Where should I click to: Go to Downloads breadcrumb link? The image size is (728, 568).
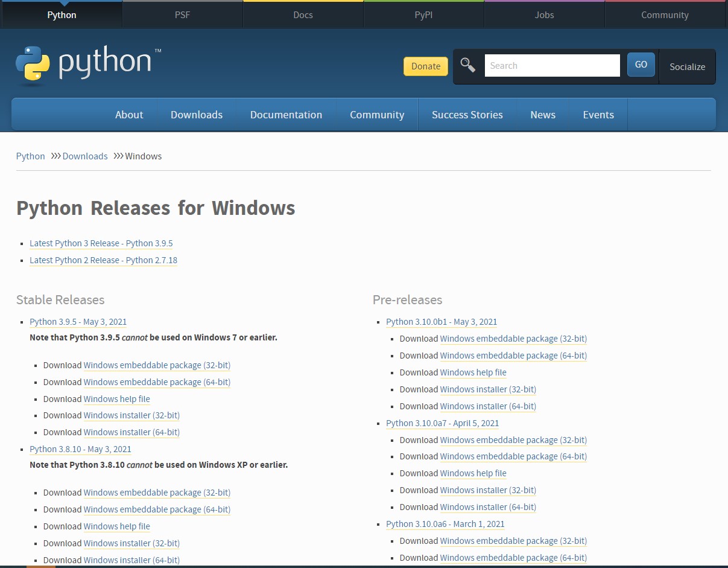(x=85, y=156)
